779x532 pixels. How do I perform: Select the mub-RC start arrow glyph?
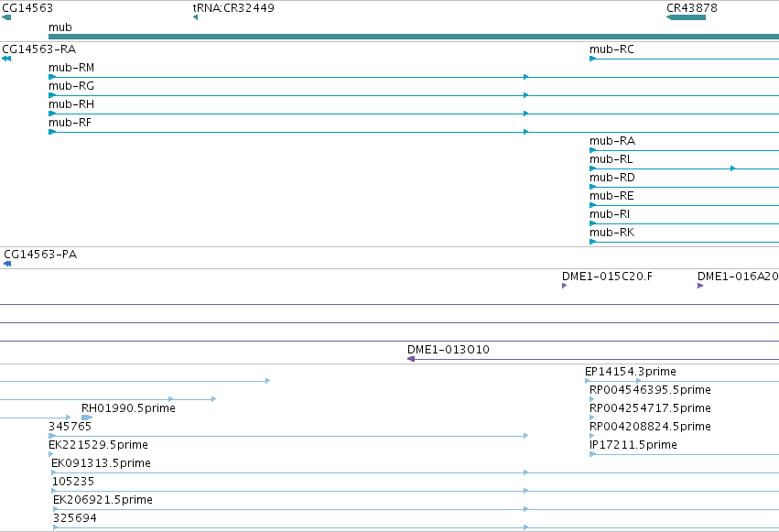click(592, 59)
